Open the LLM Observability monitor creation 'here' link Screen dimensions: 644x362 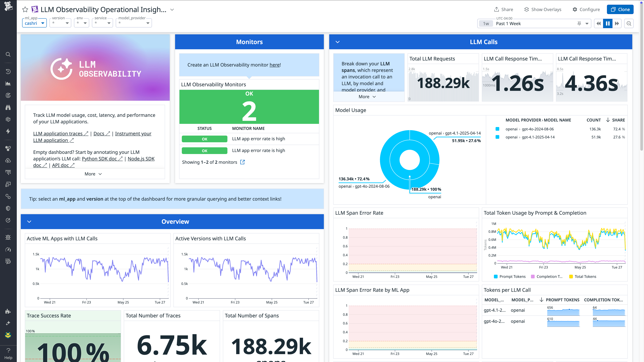pyautogui.click(x=274, y=65)
